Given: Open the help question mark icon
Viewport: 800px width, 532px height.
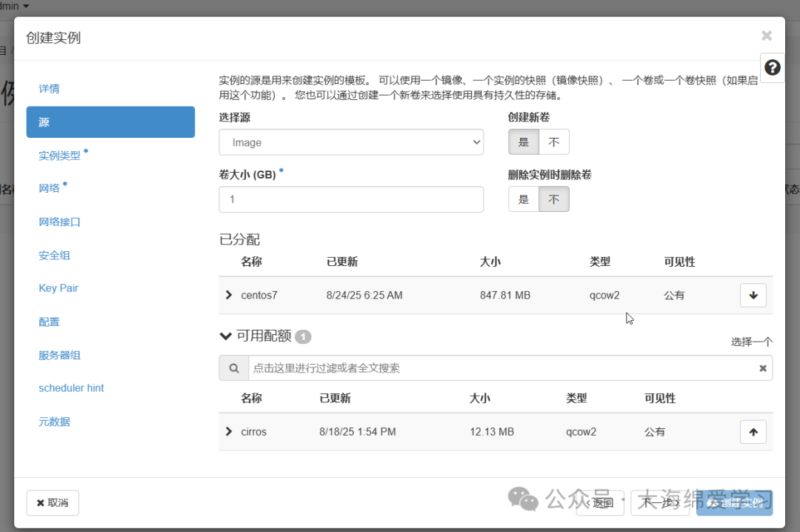Looking at the screenshot, I should tap(772, 67).
